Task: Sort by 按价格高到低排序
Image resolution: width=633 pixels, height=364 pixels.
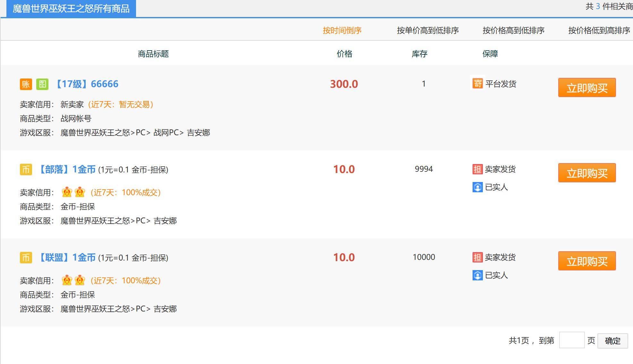Action: point(513,30)
